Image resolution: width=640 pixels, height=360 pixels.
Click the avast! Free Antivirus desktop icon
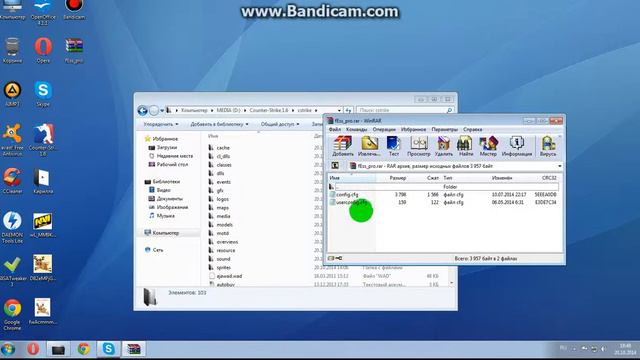click(x=12, y=140)
